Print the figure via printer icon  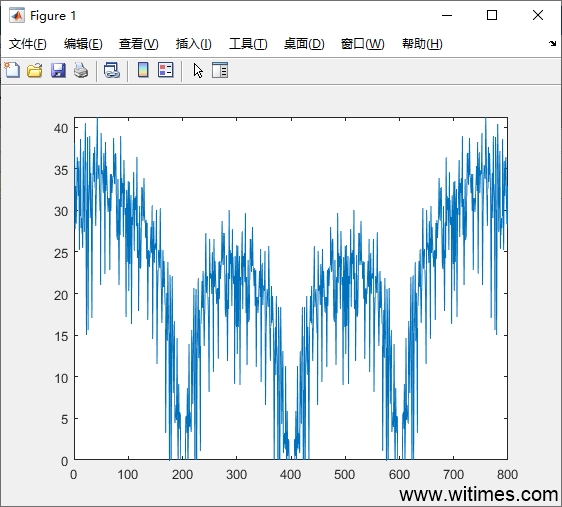coord(81,70)
